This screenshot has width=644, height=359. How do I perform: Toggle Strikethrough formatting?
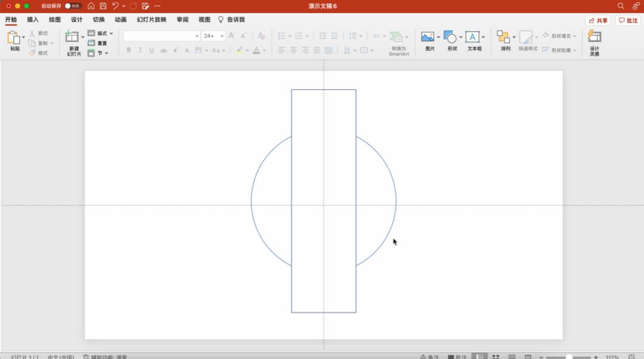163,50
